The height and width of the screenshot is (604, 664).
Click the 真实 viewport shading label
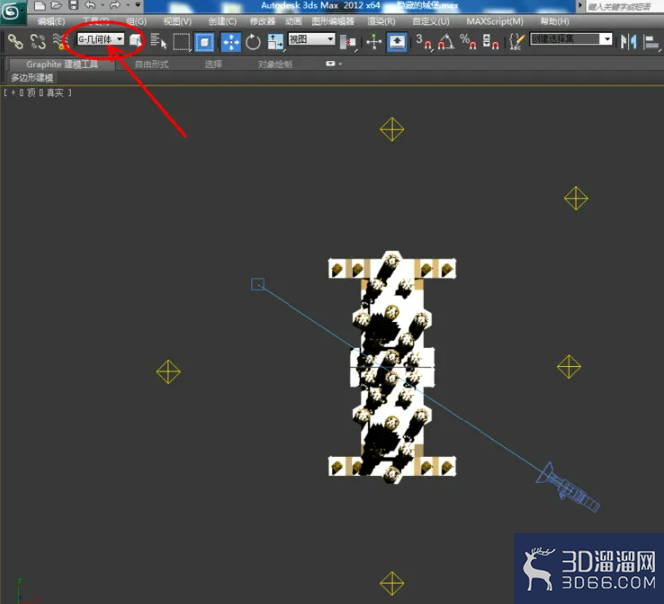tap(55, 92)
